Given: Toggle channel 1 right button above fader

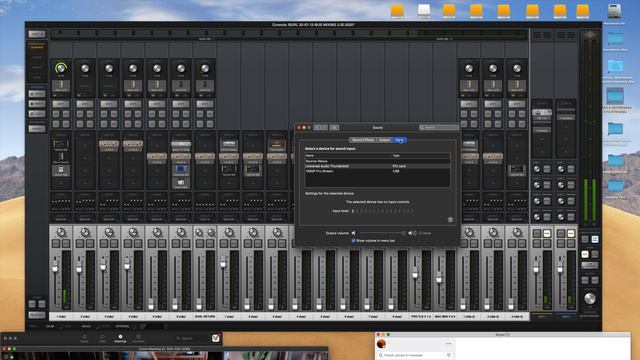Looking at the screenshot, I should tap(66, 244).
